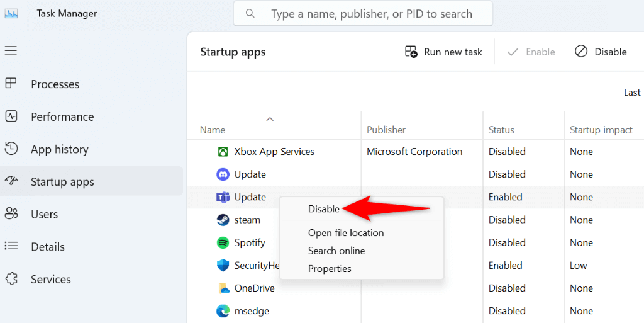Screen dimensions: 644x323
Task: Click the Xbox App Services icon
Action: click(223, 152)
